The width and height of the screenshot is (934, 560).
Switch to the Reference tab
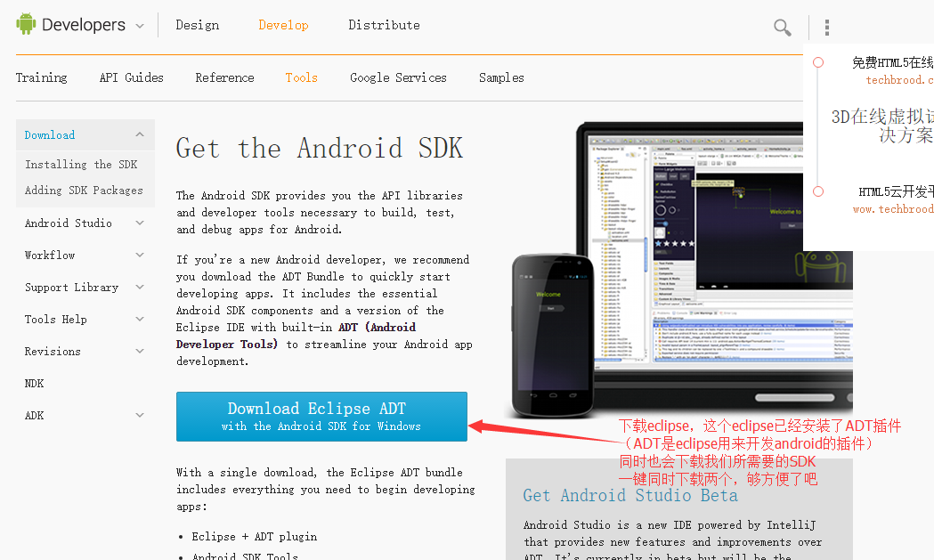coord(224,77)
